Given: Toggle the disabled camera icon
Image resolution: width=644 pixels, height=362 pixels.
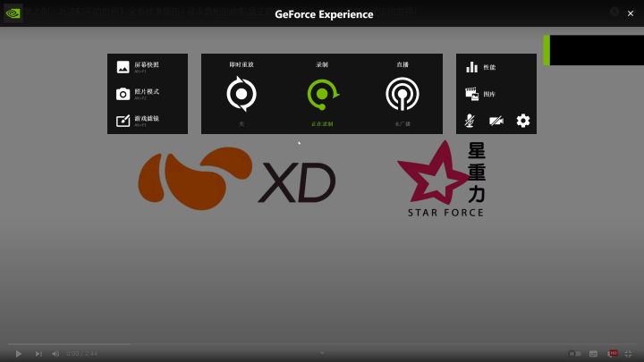Looking at the screenshot, I should 496,121.
